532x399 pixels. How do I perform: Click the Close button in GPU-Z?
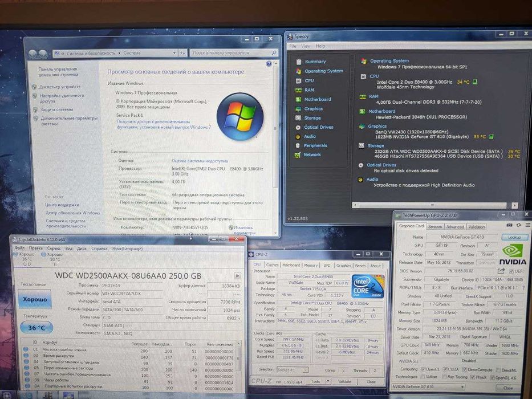click(508, 388)
